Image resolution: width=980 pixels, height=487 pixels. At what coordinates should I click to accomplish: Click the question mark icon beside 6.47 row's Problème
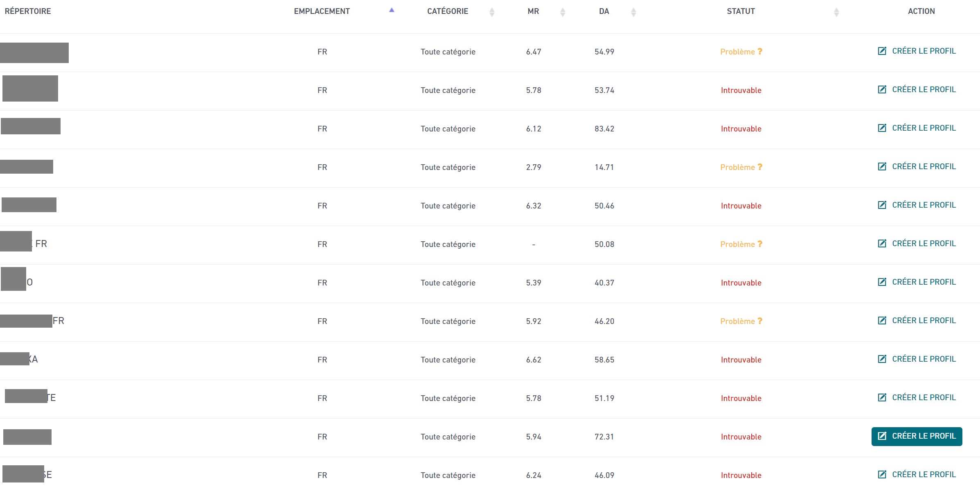pyautogui.click(x=760, y=52)
